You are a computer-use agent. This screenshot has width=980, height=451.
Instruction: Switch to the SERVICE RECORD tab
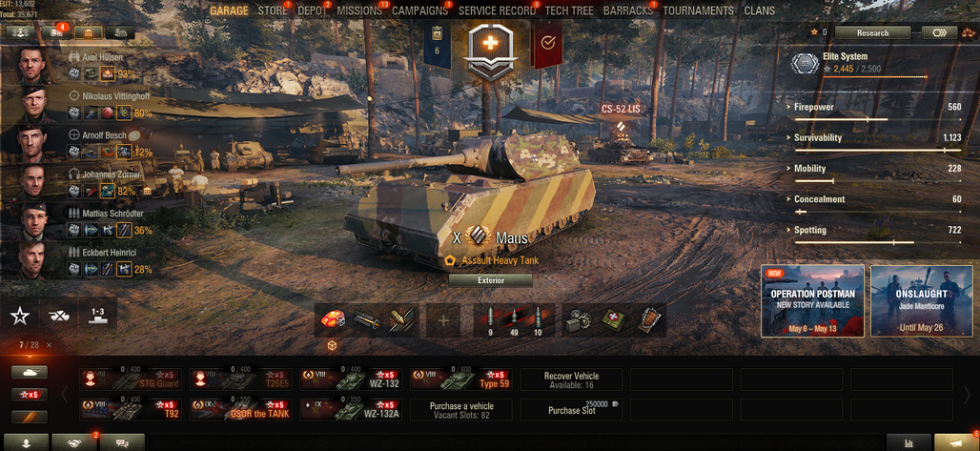497,10
